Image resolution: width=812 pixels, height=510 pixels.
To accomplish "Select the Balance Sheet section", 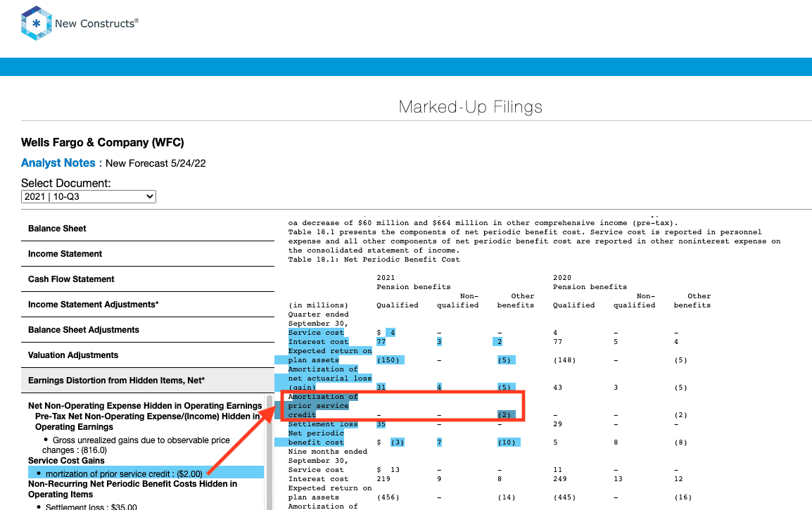I will pyautogui.click(x=148, y=229).
